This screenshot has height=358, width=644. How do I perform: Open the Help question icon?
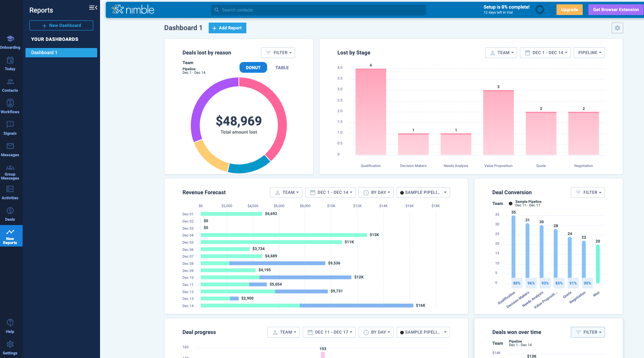point(10,323)
